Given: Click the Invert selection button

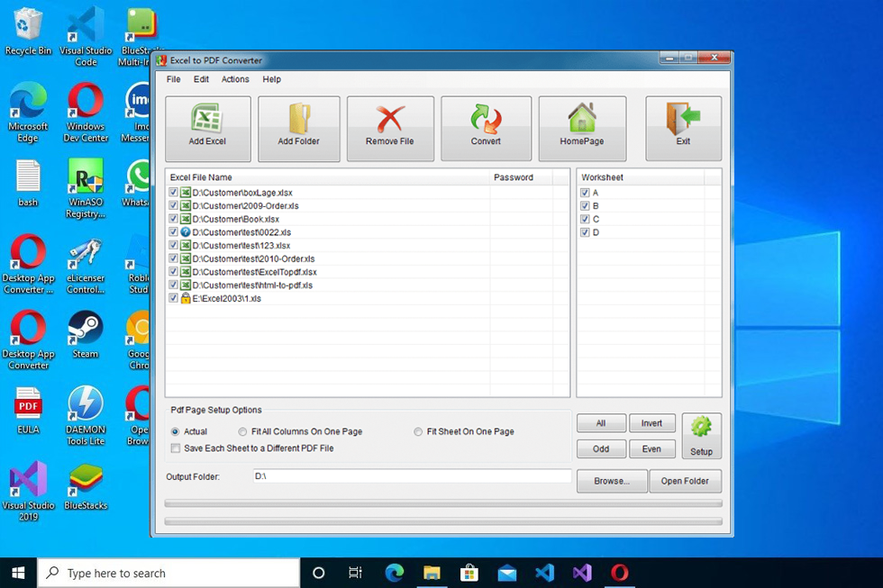Looking at the screenshot, I should [x=651, y=422].
